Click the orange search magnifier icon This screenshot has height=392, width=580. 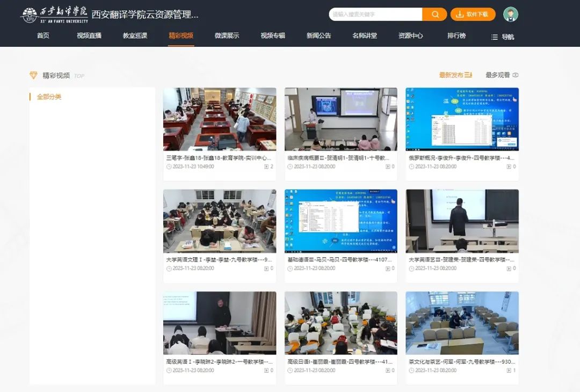tap(434, 14)
